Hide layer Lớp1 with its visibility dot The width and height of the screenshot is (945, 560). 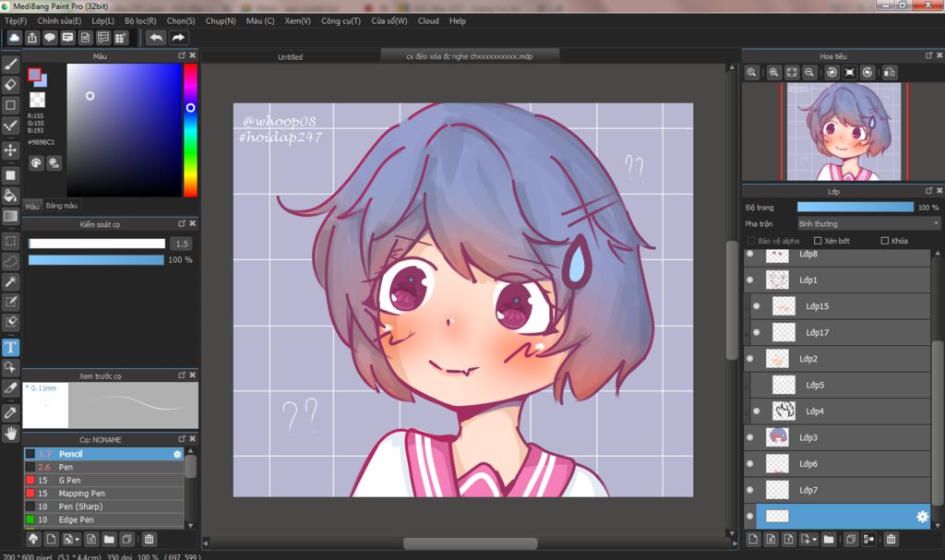pyautogui.click(x=749, y=280)
